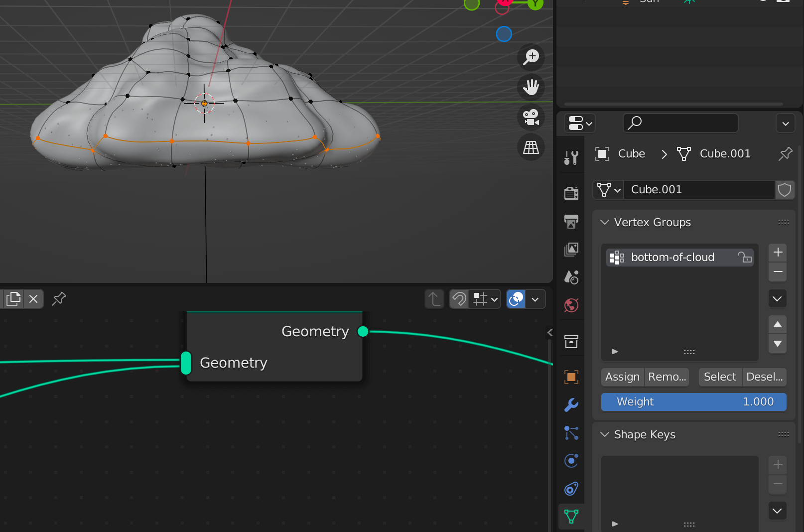The width and height of the screenshot is (804, 532).
Task: Toggle pin for properties context
Action: click(x=786, y=154)
